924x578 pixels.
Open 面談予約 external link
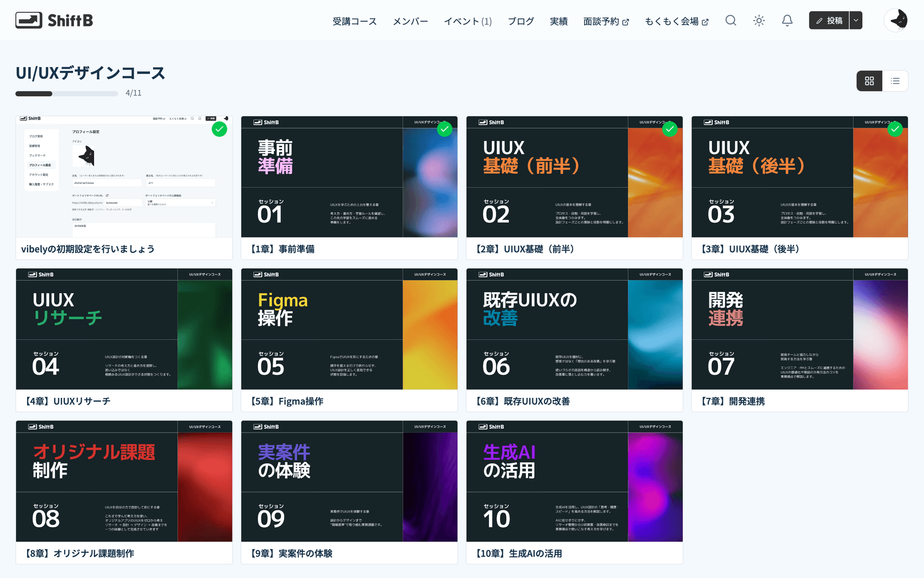(606, 21)
